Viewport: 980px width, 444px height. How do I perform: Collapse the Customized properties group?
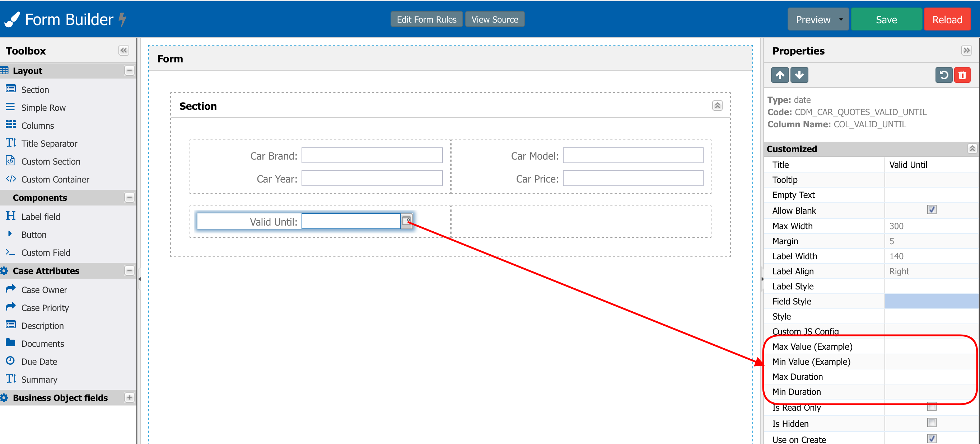coord(972,148)
